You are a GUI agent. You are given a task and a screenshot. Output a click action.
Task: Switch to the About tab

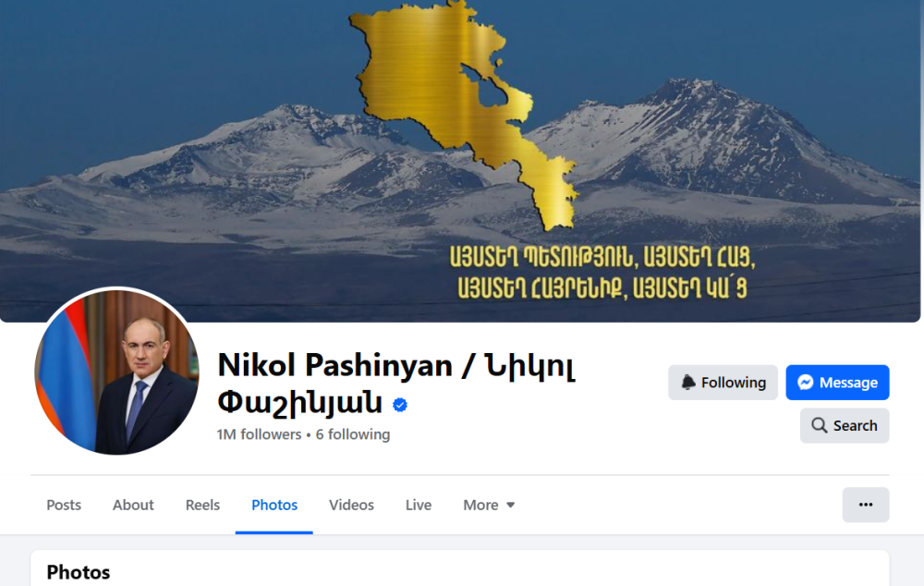133,506
